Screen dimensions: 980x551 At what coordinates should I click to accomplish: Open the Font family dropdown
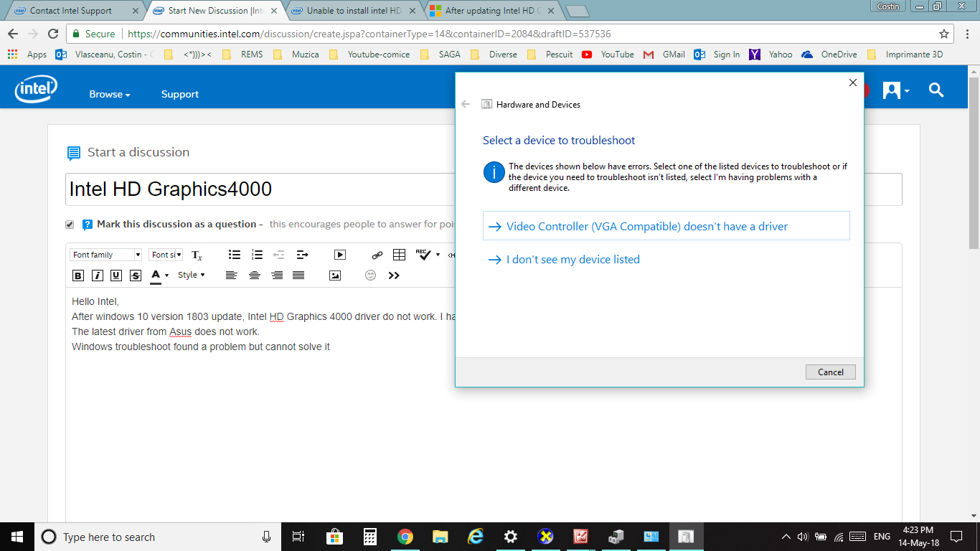(106, 255)
